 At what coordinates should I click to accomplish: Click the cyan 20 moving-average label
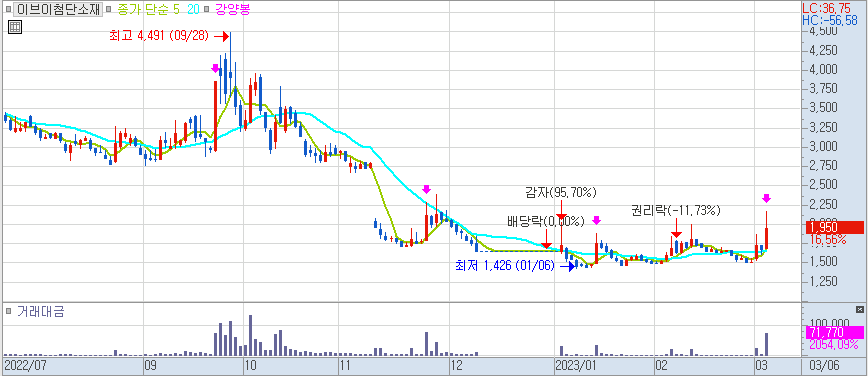[193, 9]
